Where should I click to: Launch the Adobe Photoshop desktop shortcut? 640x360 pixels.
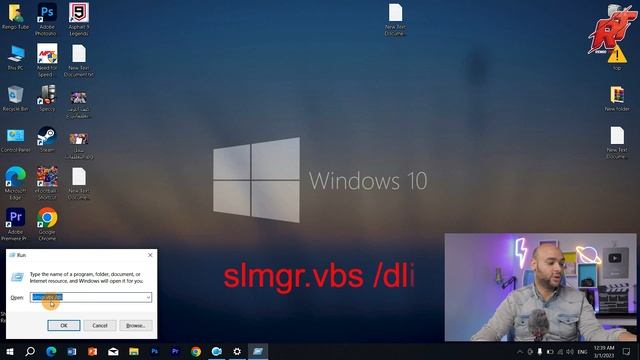coord(47,19)
